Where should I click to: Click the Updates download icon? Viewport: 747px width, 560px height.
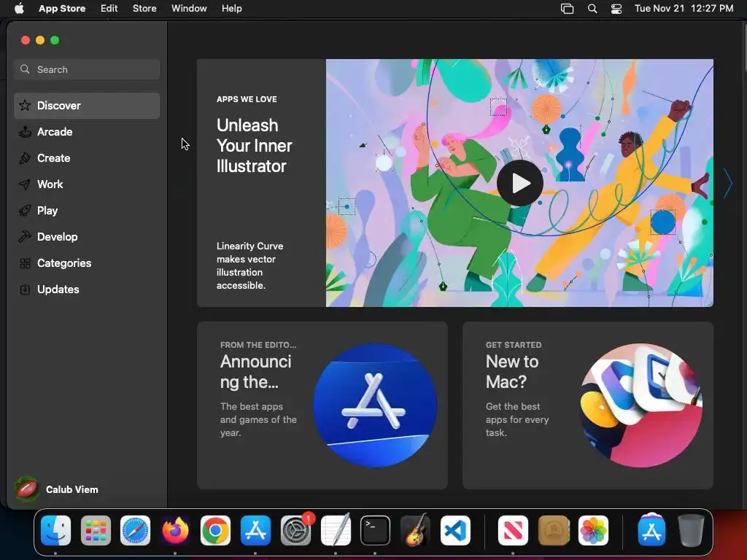coord(25,289)
